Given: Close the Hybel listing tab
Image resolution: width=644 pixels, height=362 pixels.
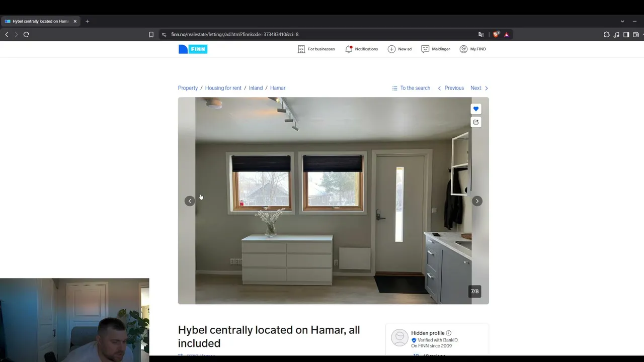Looking at the screenshot, I should (x=75, y=21).
